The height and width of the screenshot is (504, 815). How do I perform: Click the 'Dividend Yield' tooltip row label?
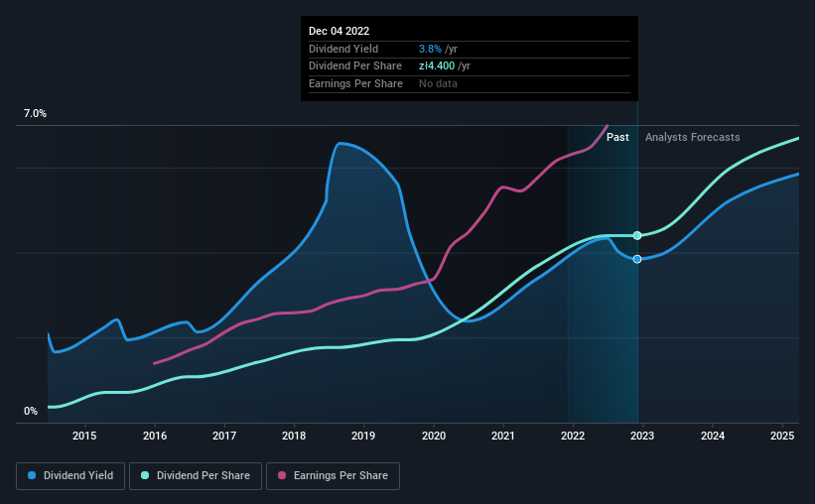[343, 49]
